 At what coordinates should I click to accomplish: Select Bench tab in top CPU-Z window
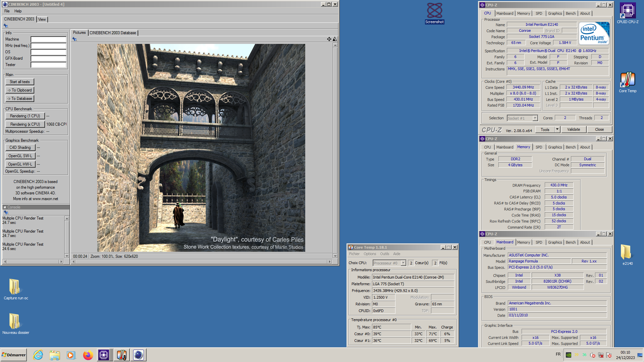coord(571,13)
